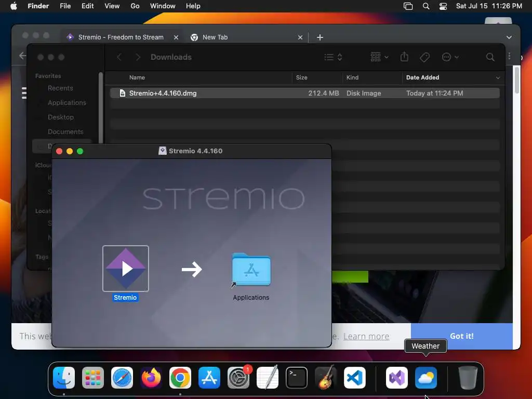The height and width of the screenshot is (399, 532).
Task: Open the Group By dropdown in Finder toolbar
Action: click(379, 57)
